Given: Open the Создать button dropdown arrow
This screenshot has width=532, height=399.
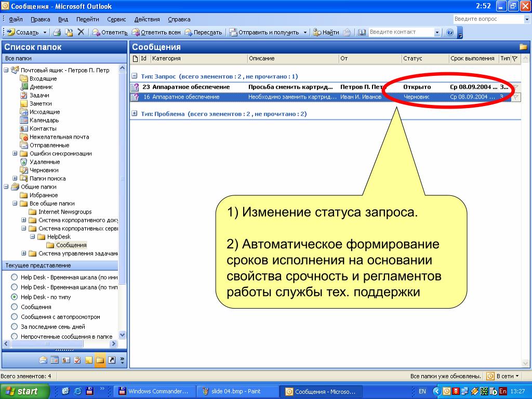Looking at the screenshot, I should (45, 32).
